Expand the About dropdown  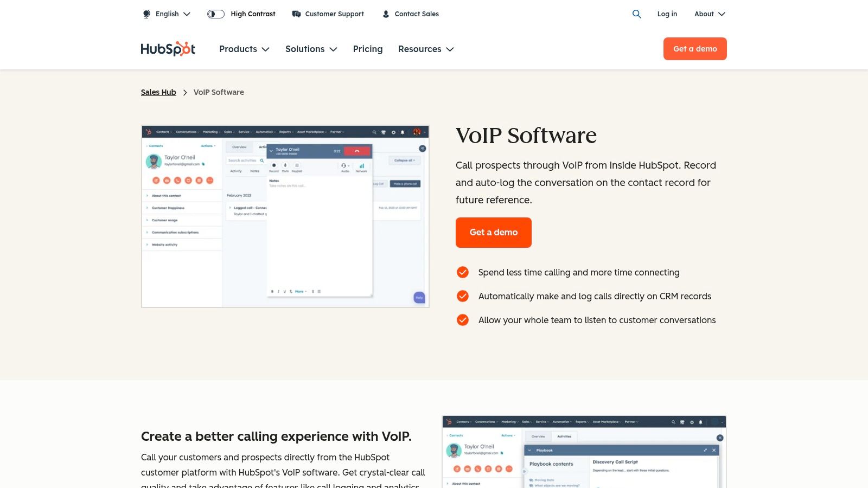[710, 14]
